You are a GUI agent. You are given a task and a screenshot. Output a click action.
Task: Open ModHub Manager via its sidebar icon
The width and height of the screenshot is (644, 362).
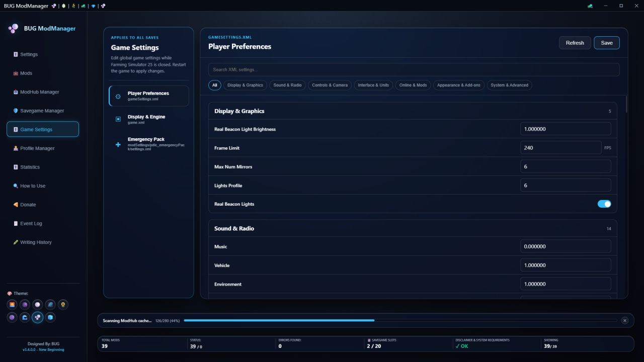tap(16, 92)
